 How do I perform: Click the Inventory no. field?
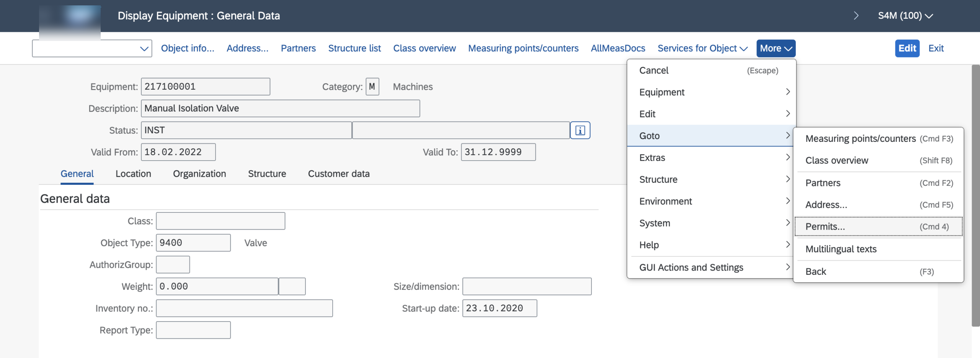tap(244, 309)
